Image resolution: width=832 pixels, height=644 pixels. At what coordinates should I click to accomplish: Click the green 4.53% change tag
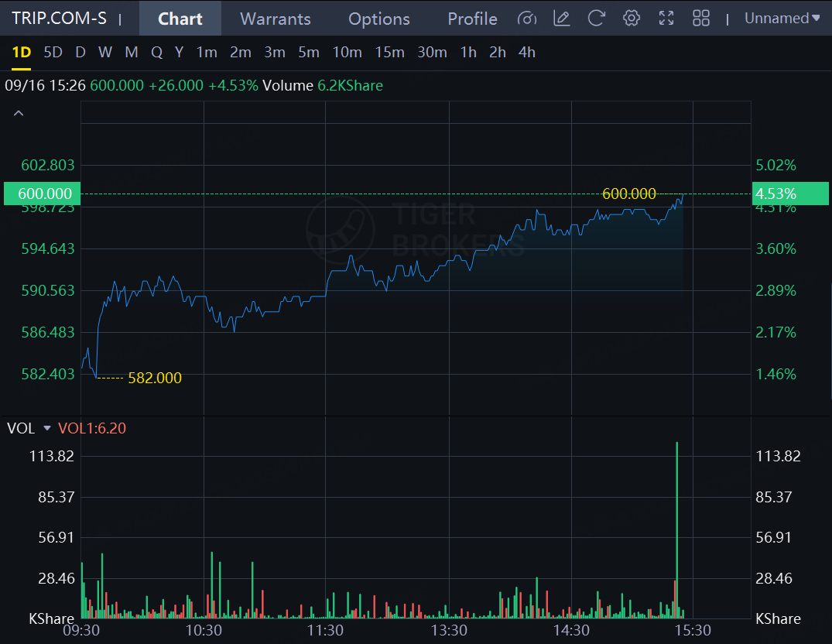[790, 194]
